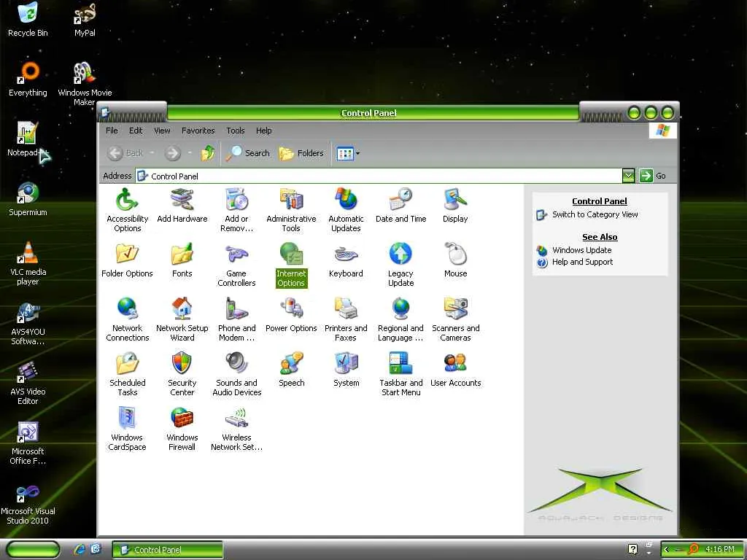Open the Windows Update link
The image size is (747, 560).
[x=581, y=250]
